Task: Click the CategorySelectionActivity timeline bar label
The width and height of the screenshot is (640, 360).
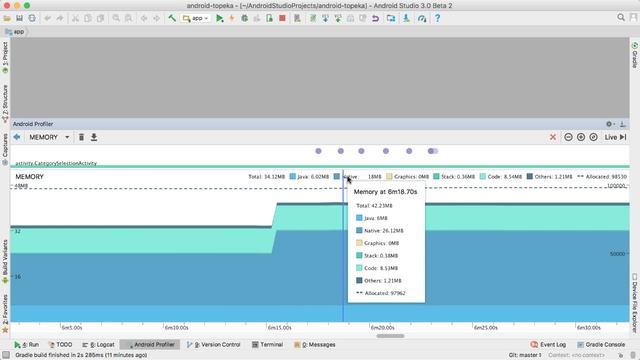Action: pos(56,163)
